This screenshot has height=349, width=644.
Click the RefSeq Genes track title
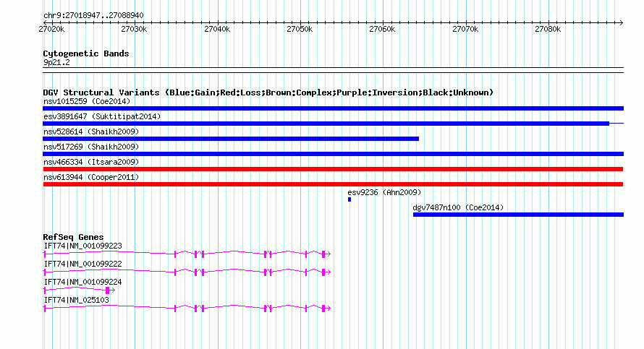[x=73, y=237]
